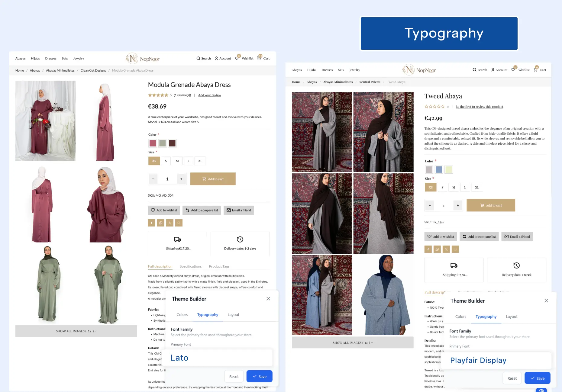562x392 pixels.
Task: Close Theme Builder showing the Lato font
Action: 268,299
